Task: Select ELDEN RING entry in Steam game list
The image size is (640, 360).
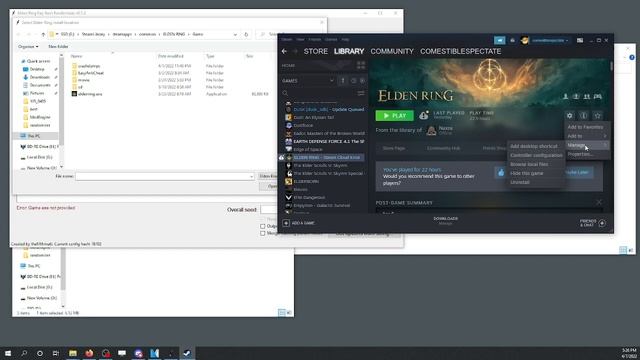Action: (327, 158)
